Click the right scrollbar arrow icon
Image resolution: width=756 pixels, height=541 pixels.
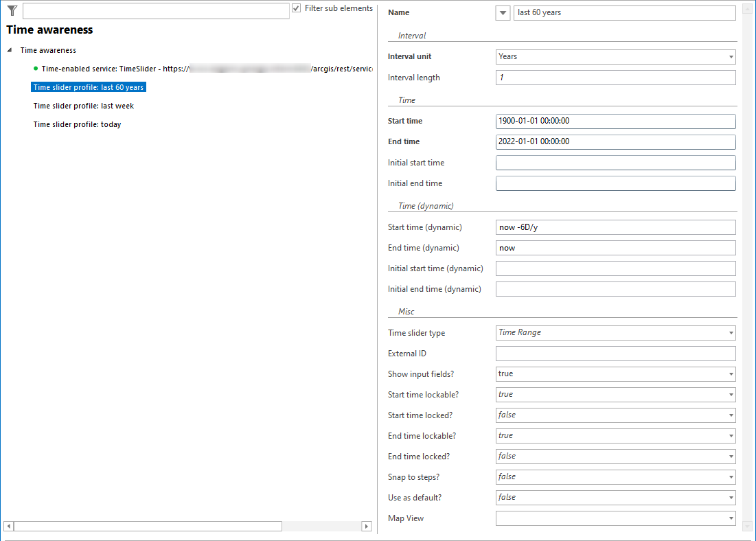click(367, 526)
